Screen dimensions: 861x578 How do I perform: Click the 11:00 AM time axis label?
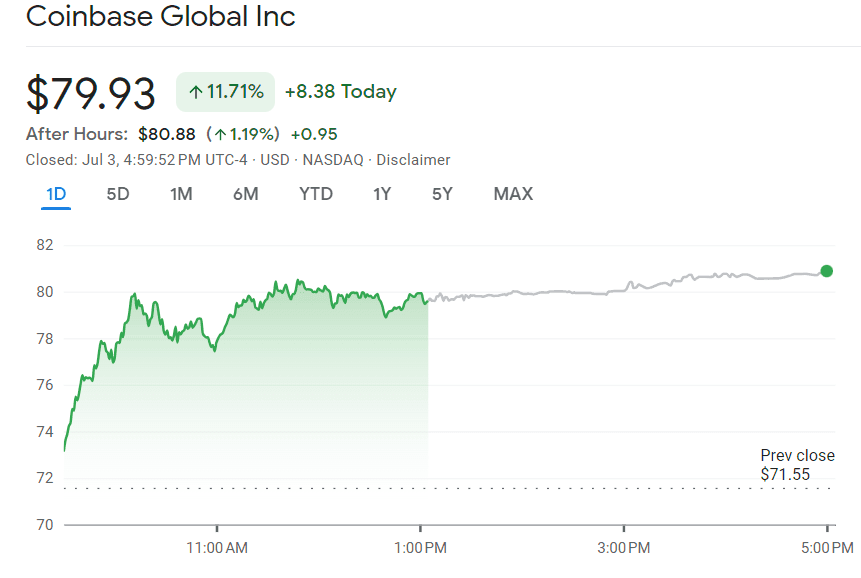click(x=218, y=548)
